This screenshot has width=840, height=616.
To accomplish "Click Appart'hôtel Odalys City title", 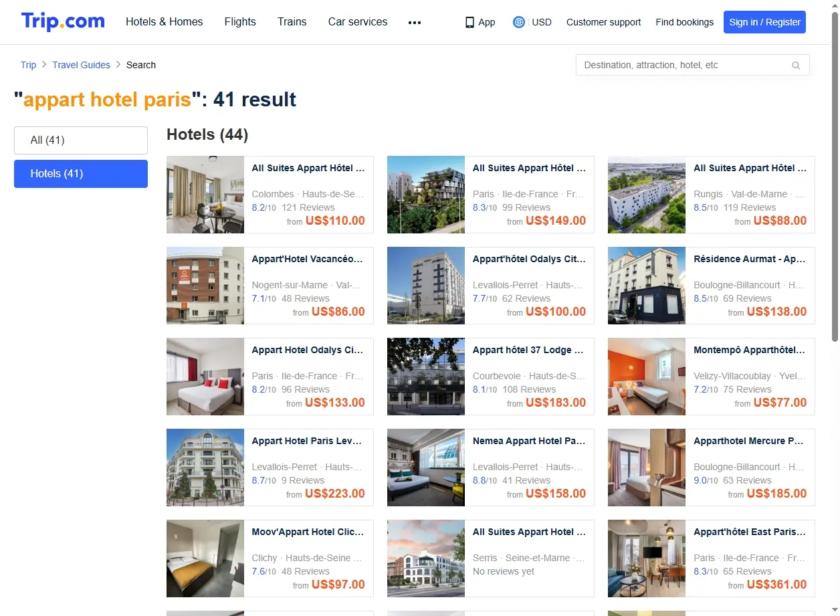I will pos(529,259).
